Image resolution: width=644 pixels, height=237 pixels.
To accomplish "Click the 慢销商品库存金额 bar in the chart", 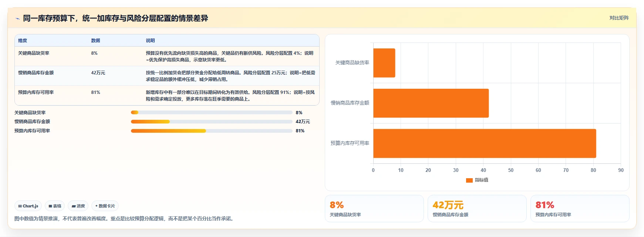I will pyautogui.click(x=431, y=103).
